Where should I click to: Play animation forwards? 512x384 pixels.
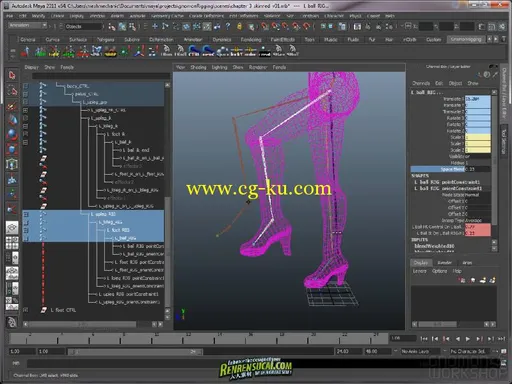click(x=468, y=339)
